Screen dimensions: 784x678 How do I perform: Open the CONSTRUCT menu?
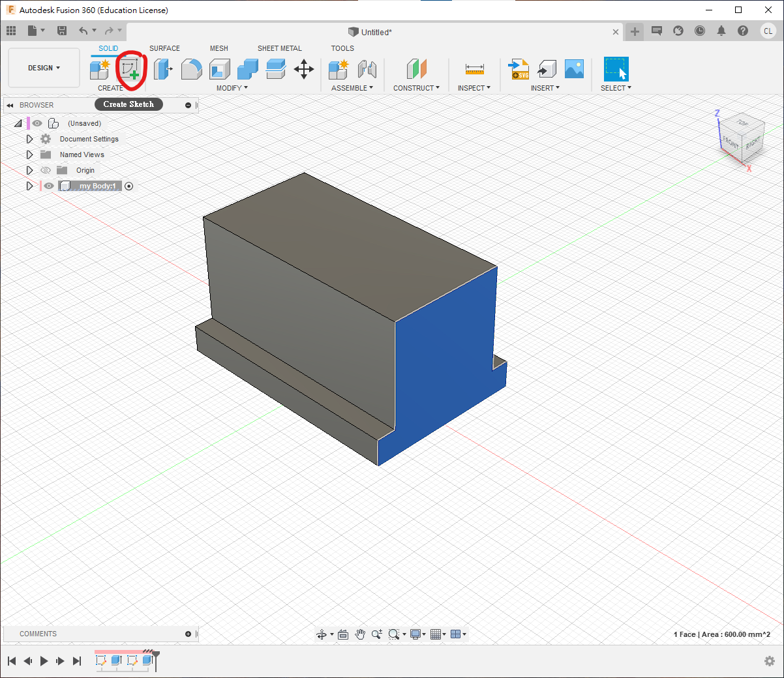tap(416, 88)
